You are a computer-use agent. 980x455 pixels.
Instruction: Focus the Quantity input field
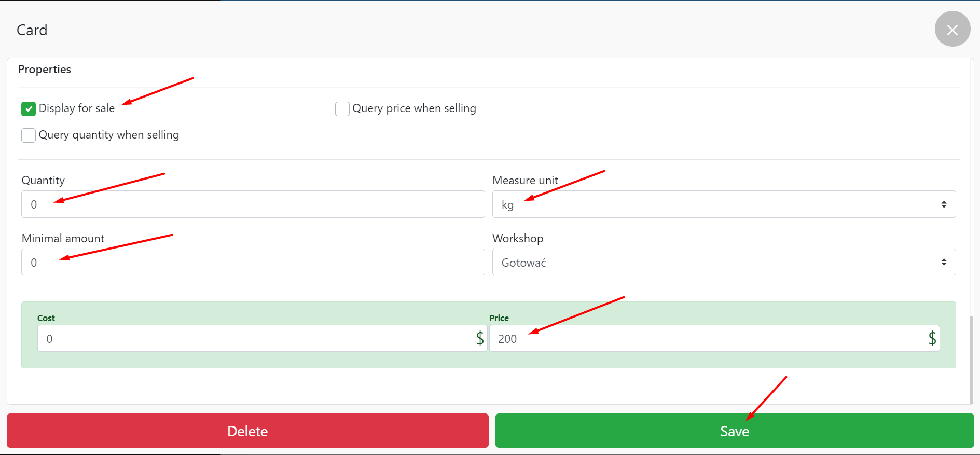[253, 204]
